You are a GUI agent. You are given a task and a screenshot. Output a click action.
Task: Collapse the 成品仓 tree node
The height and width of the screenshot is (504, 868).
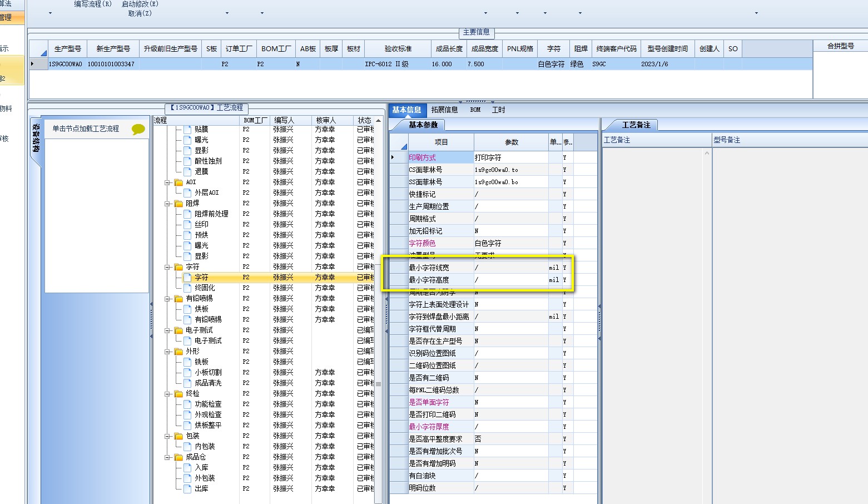167,457
